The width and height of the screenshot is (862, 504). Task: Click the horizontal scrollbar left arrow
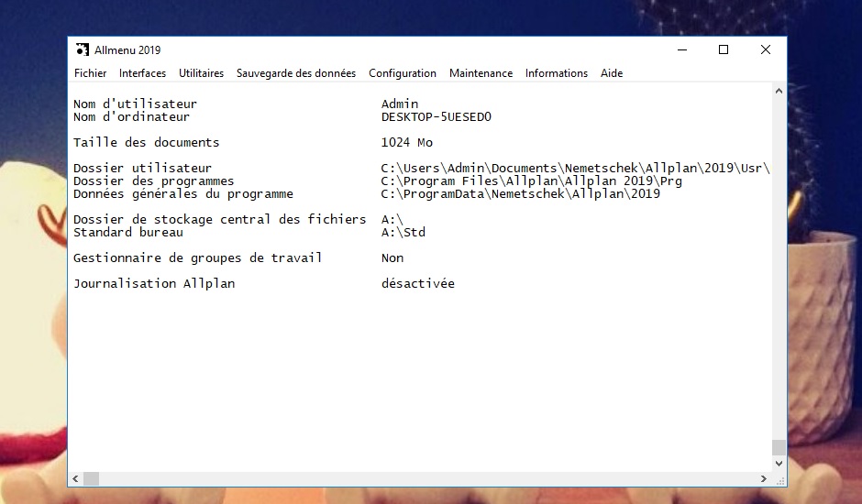click(x=75, y=478)
